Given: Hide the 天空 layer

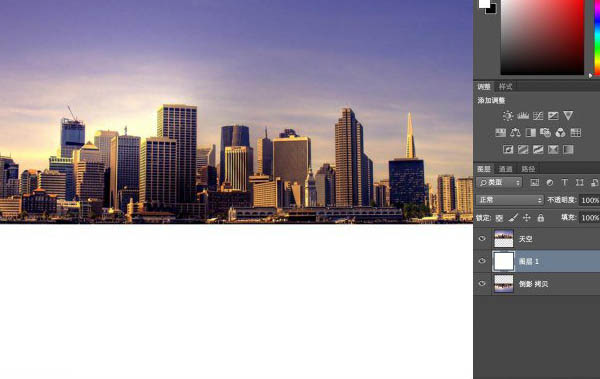Looking at the screenshot, I should (482, 239).
